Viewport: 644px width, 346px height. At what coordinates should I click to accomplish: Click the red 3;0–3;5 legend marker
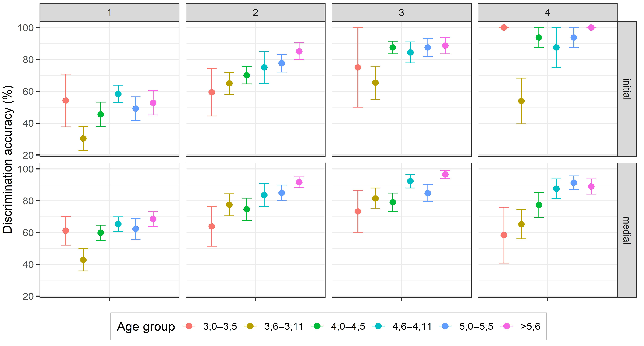[x=189, y=326]
